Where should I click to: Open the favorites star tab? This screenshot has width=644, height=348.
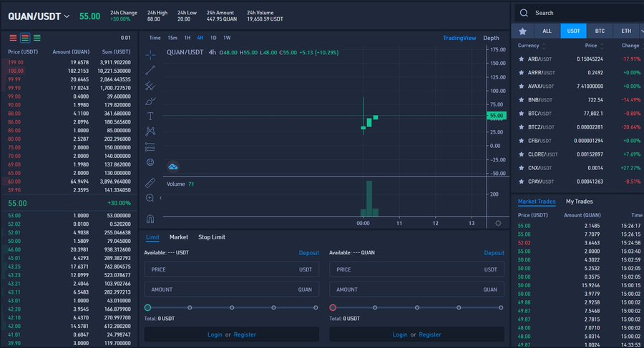coord(522,31)
